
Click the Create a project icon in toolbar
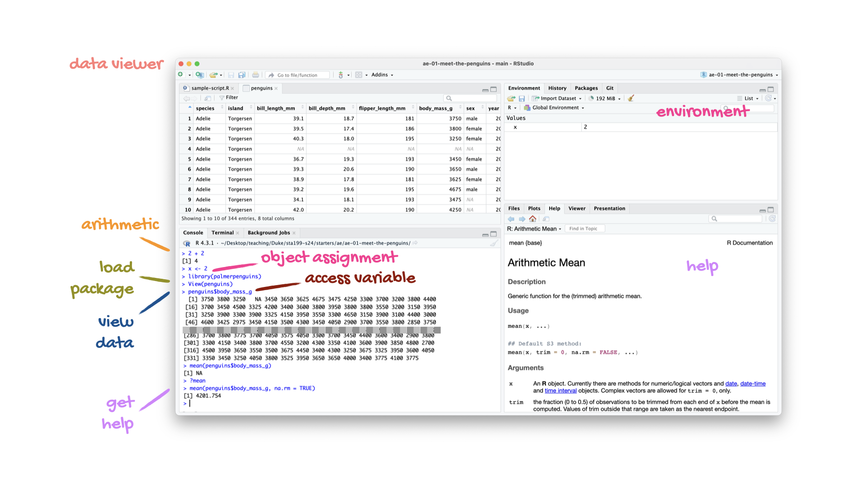click(x=199, y=75)
